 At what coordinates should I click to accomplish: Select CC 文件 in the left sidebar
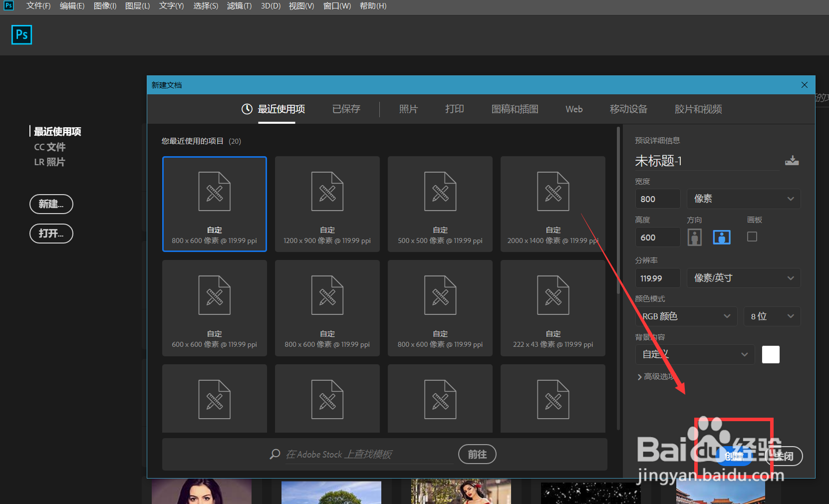(49, 147)
